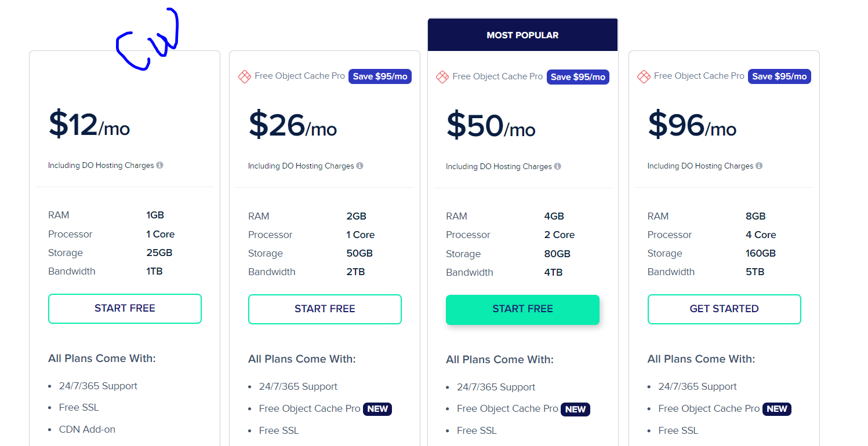Click NEW badge in the $26 plan features

(377, 409)
